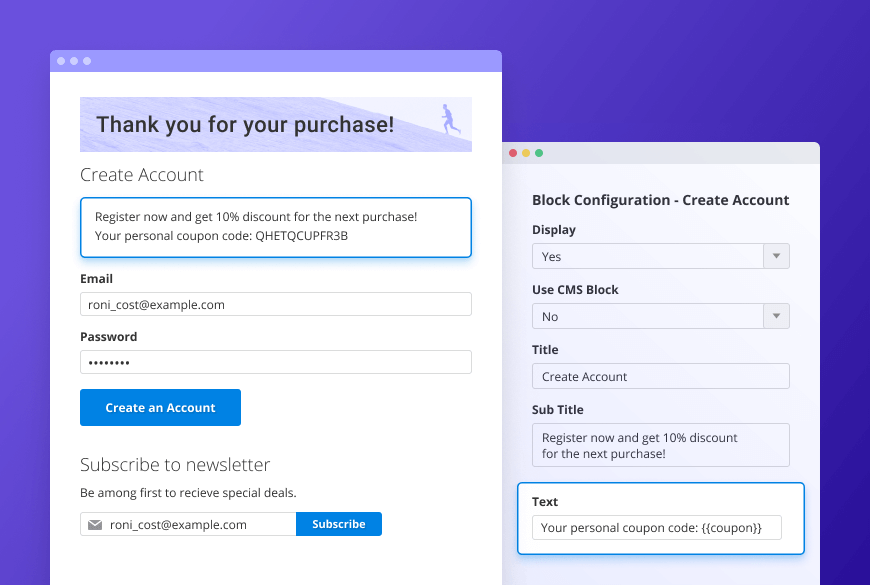Click the middle white dot on purchase window
Viewport: 870px width, 585px height.
point(74,61)
